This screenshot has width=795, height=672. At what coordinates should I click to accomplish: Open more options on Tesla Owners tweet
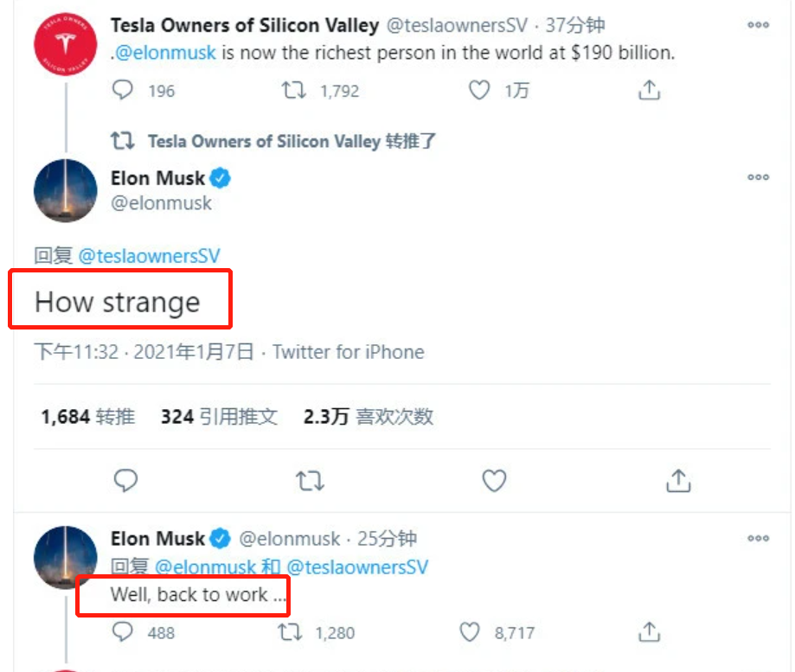(758, 25)
